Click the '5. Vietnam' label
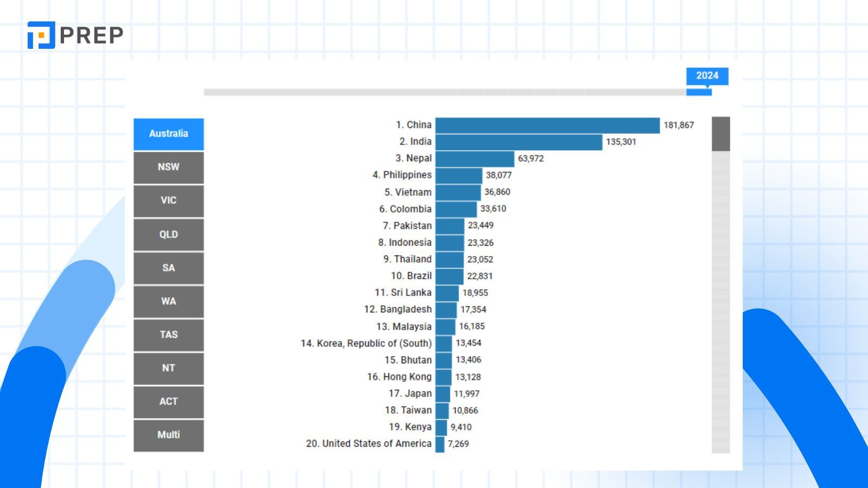 pos(408,192)
